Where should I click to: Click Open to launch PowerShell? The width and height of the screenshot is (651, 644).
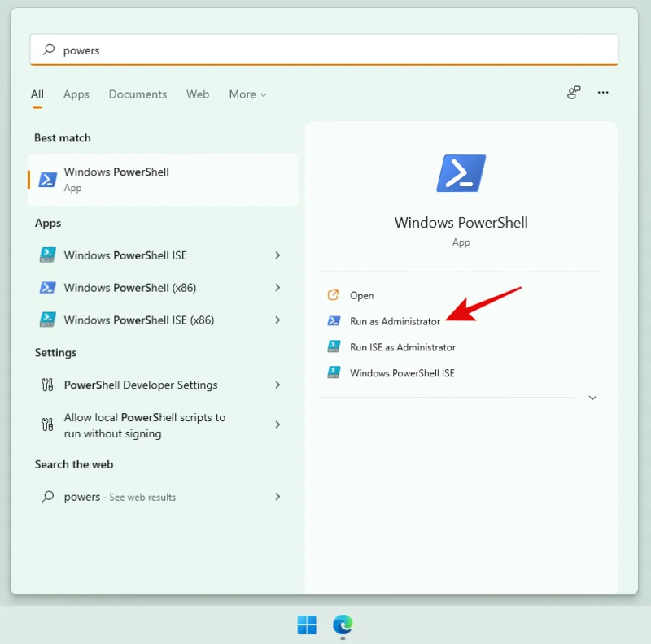click(x=360, y=295)
